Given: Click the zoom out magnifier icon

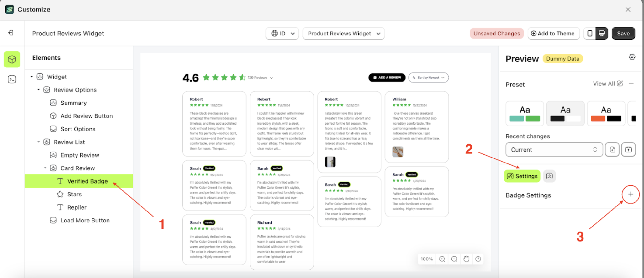Looking at the screenshot, I should (x=454, y=259).
